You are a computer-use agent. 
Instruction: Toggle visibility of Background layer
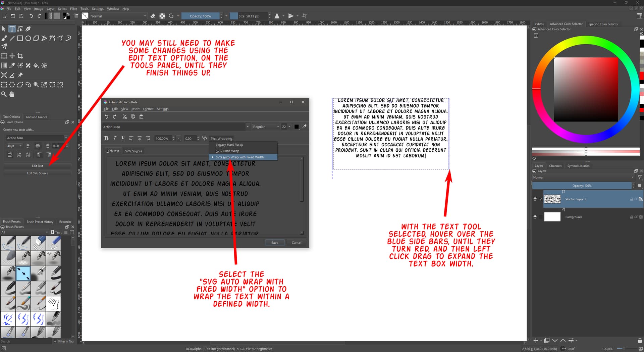coord(535,217)
